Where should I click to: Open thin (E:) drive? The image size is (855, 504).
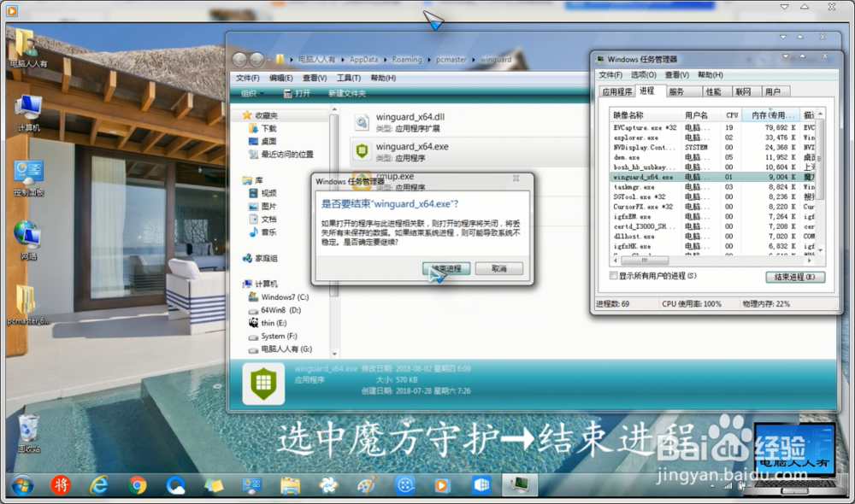268,323
